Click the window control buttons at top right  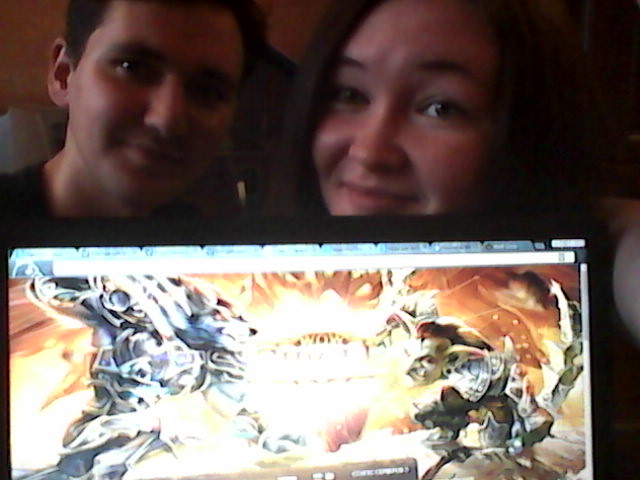coord(566,243)
